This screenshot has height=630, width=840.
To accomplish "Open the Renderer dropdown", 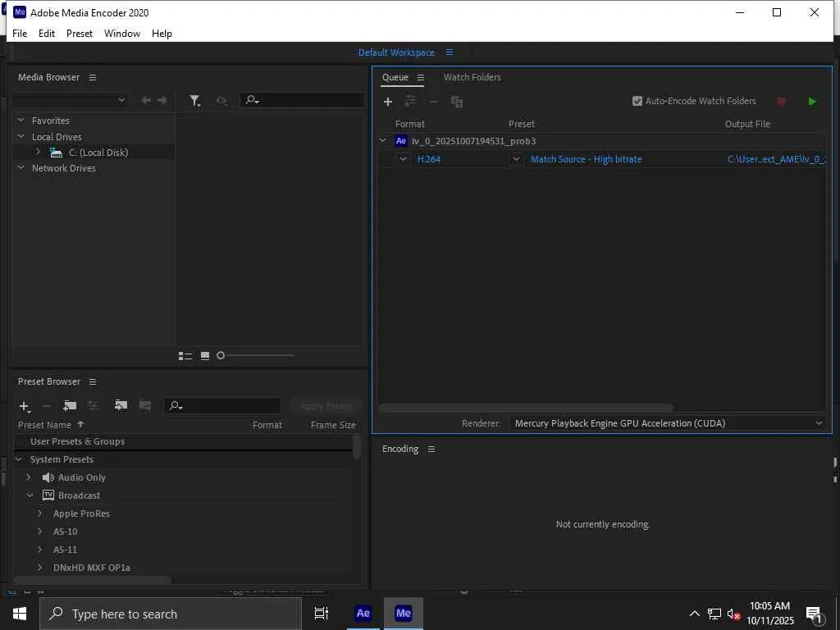I will pos(669,423).
